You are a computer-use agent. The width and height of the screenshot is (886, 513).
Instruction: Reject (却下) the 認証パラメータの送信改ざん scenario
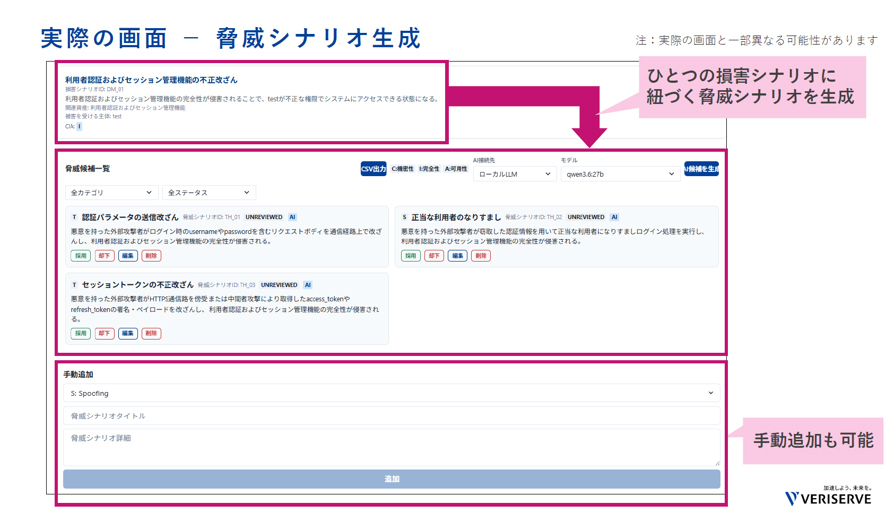pos(105,256)
